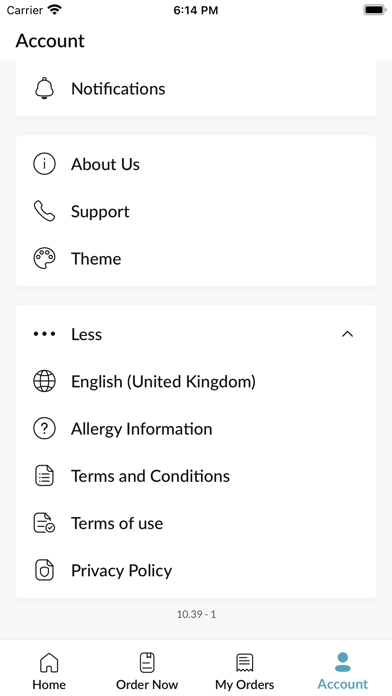Collapse the section with the up chevron
Screen dimensions: 392x696
pos(347,334)
